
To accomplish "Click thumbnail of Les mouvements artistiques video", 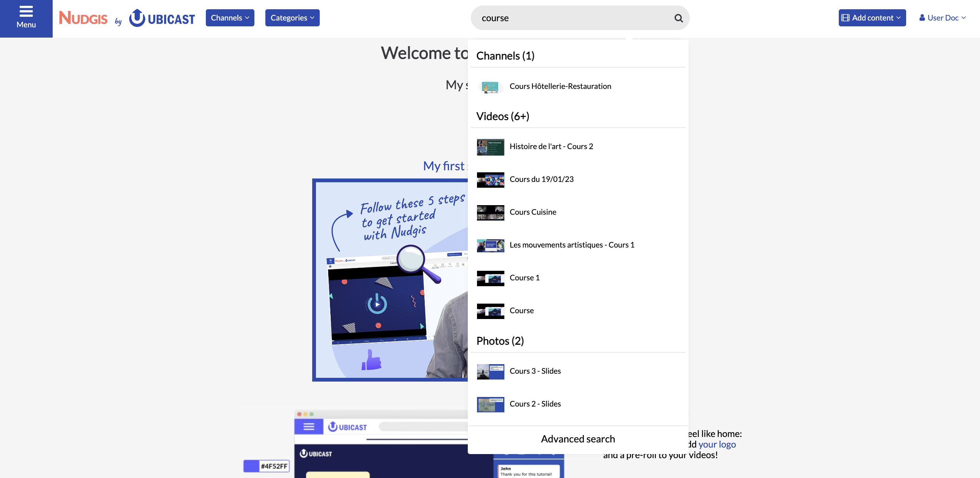I will pyautogui.click(x=490, y=245).
